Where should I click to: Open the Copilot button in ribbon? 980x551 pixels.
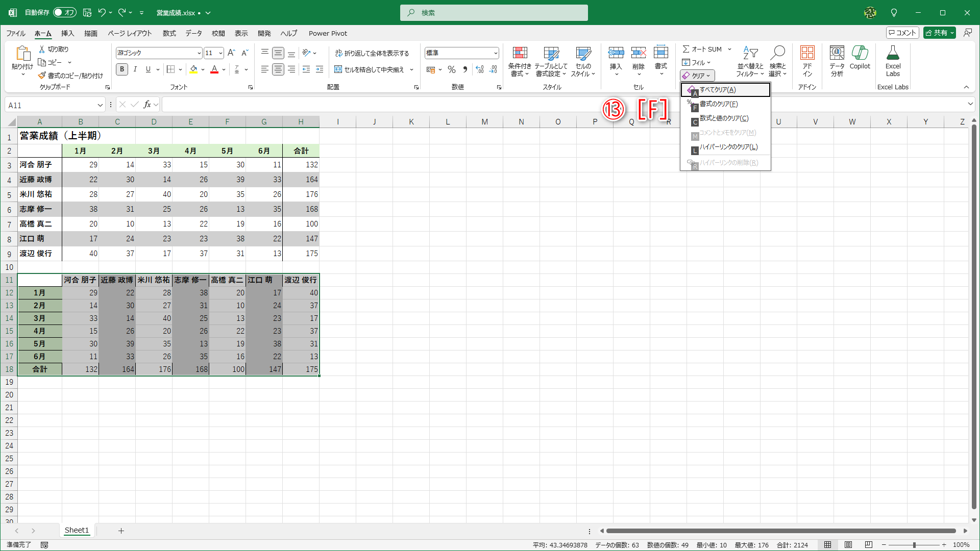pyautogui.click(x=860, y=53)
